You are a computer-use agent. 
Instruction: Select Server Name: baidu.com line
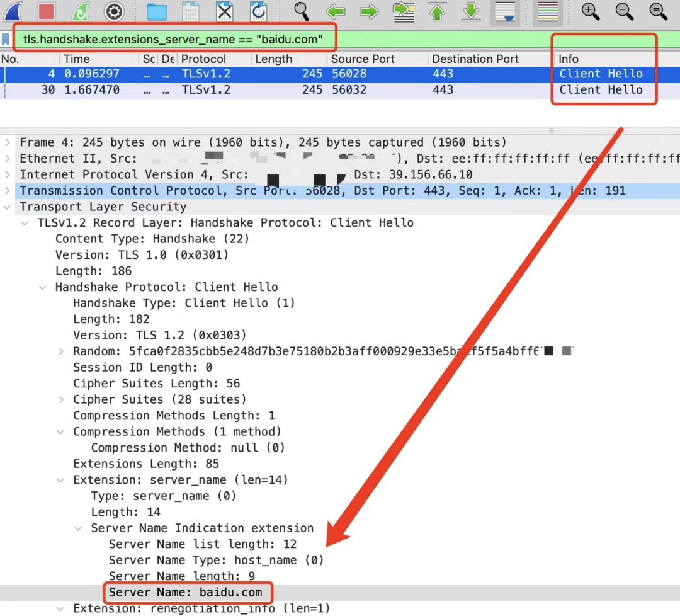tap(186, 593)
